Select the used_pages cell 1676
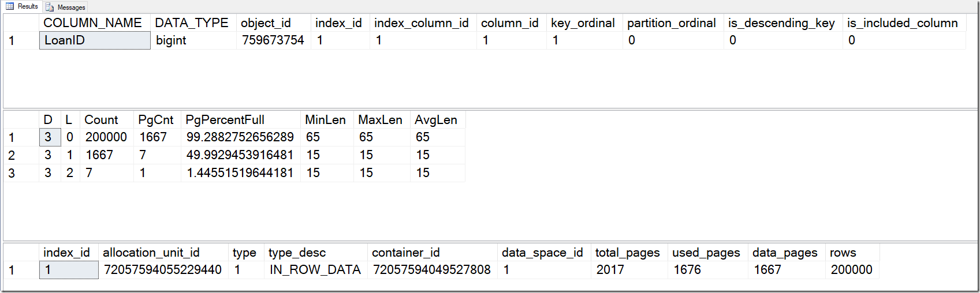 [x=687, y=270]
